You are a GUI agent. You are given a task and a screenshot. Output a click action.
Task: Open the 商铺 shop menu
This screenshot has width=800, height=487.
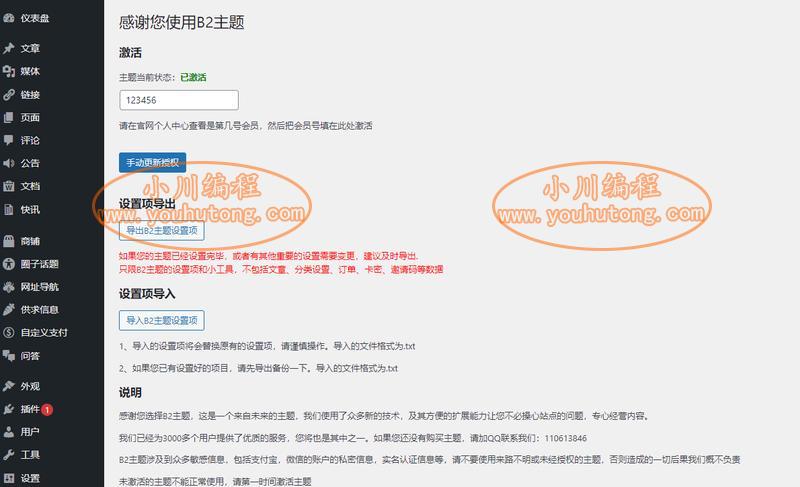[30, 241]
